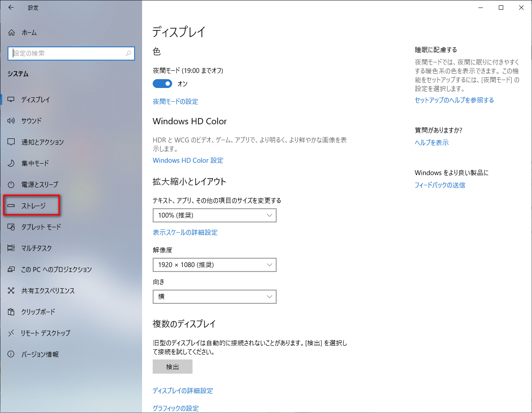Expand the 100% scale dropdown
532x413 pixels.
pos(214,215)
